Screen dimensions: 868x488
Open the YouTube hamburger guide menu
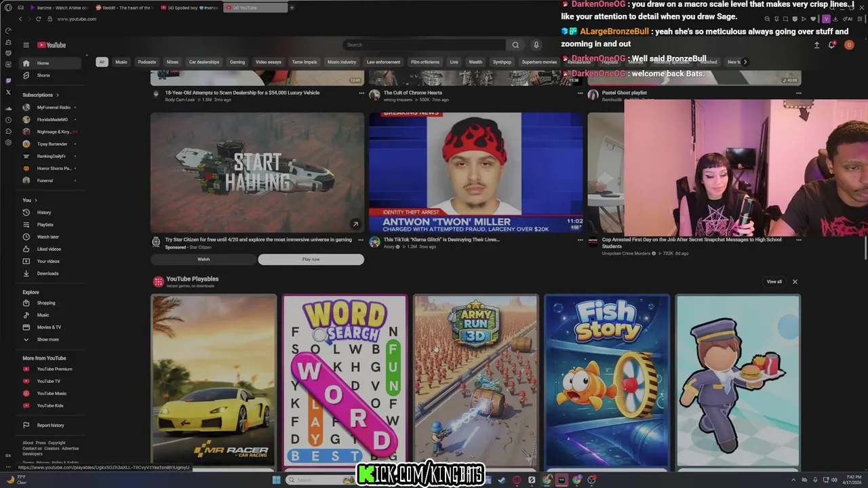26,45
